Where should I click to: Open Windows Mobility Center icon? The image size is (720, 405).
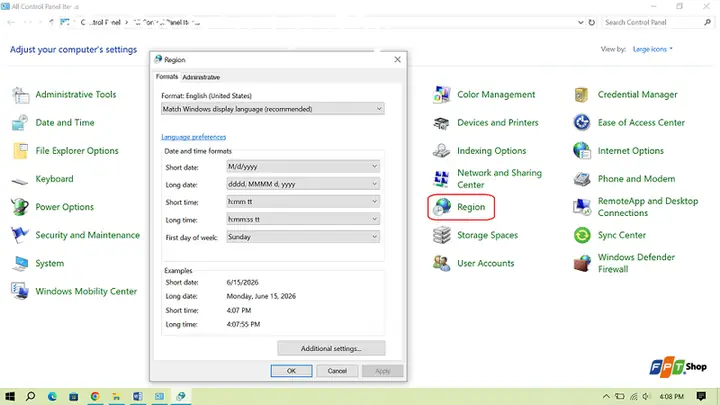[20, 292]
